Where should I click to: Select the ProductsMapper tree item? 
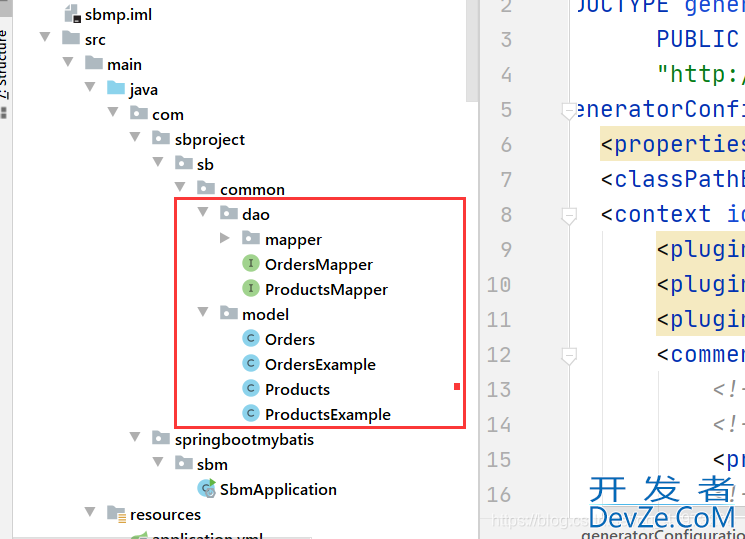[326, 290]
